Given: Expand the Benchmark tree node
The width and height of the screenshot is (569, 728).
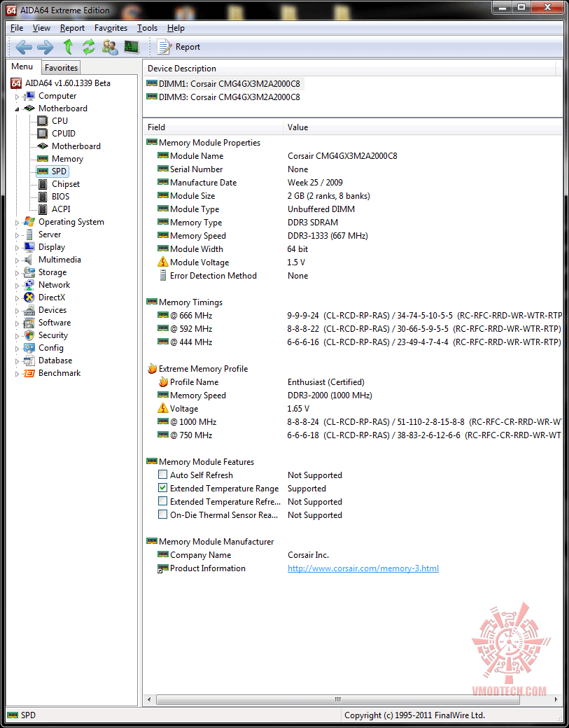Looking at the screenshot, I should tap(17, 374).
